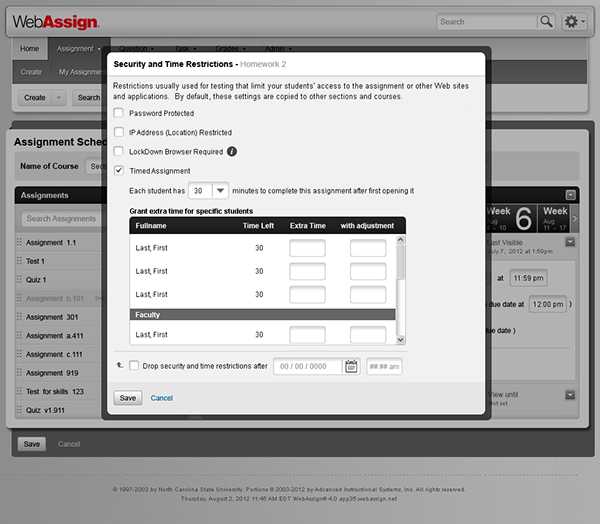The height and width of the screenshot is (524, 600).
Task: Collapse the Assignments panel header arrow
Action: coord(571,196)
